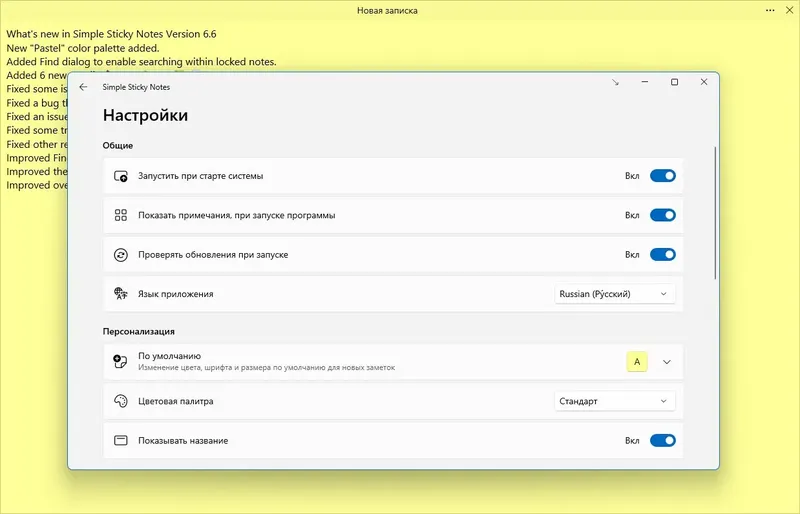
Task: Click the Общие section label
Action: [x=118, y=145]
